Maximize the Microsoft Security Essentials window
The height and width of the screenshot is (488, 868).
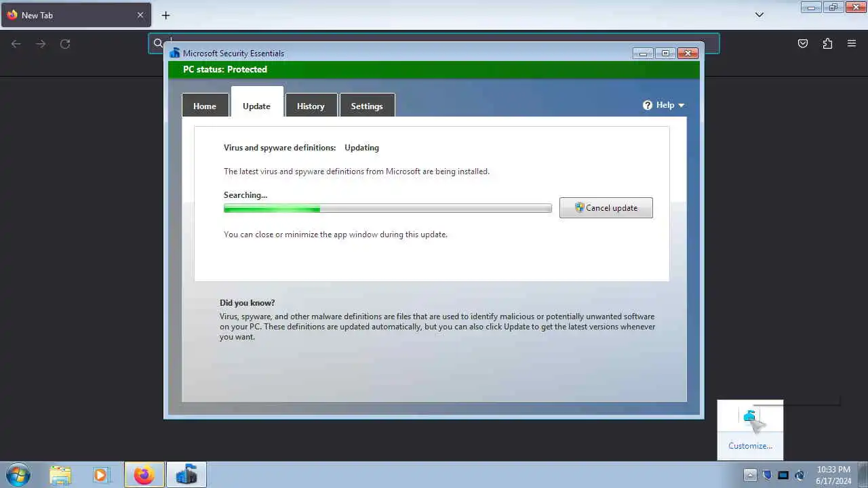(665, 54)
